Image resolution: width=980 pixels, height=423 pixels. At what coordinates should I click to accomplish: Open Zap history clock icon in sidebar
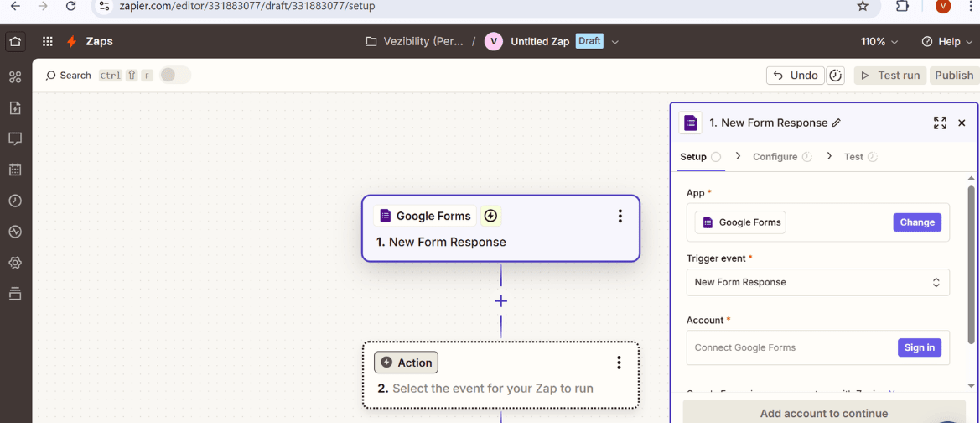pyautogui.click(x=15, y=201)
